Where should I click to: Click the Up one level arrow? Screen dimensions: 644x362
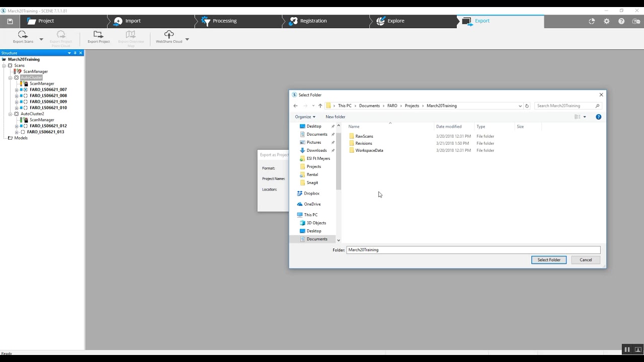tap(320, 106)
